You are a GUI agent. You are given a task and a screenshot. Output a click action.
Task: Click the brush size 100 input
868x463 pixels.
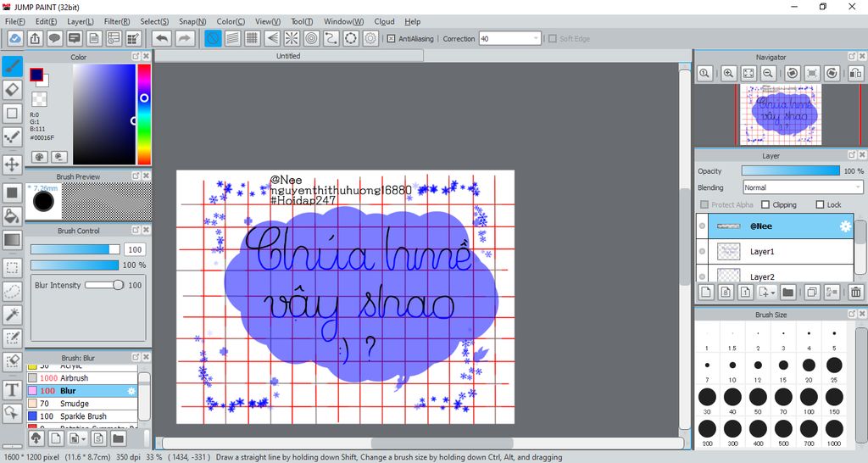point(135,250)
